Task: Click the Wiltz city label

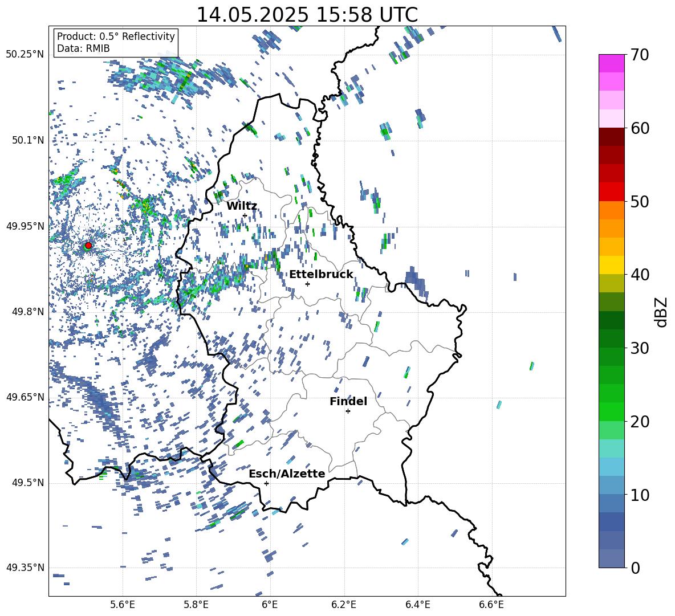Action: [242, 206]
